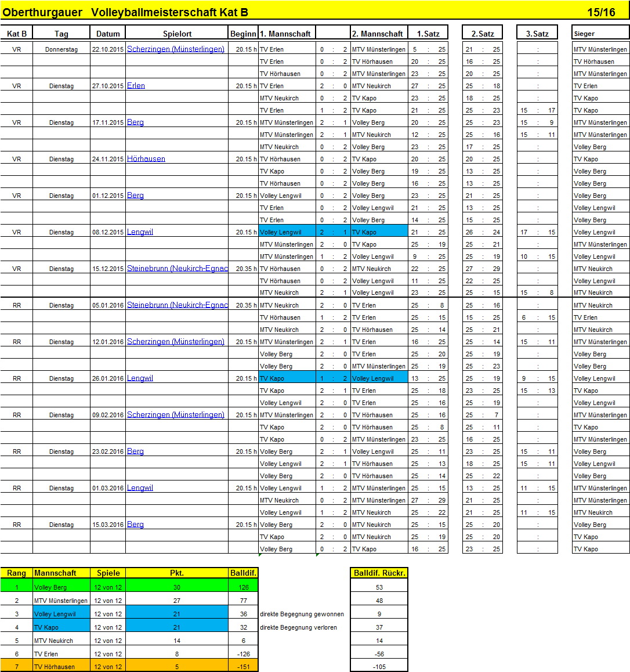Open the Hörhausen venue link
Screen dimensions: 630x672
click(x=146, y=159)
